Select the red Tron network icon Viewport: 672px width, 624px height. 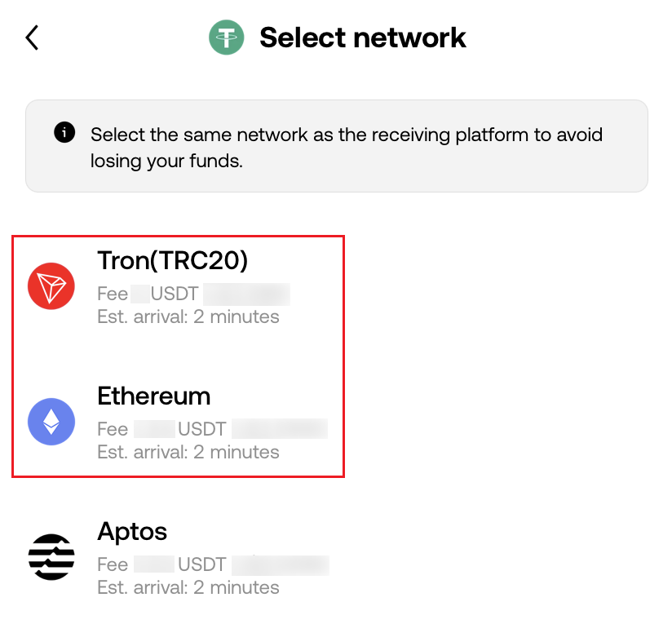point(51,286)
